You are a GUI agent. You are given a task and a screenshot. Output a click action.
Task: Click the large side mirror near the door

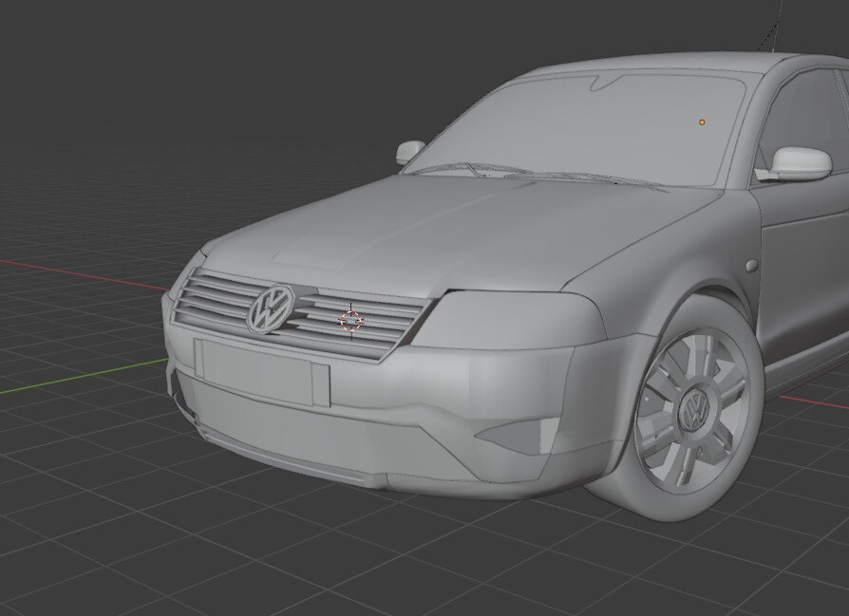798,163
